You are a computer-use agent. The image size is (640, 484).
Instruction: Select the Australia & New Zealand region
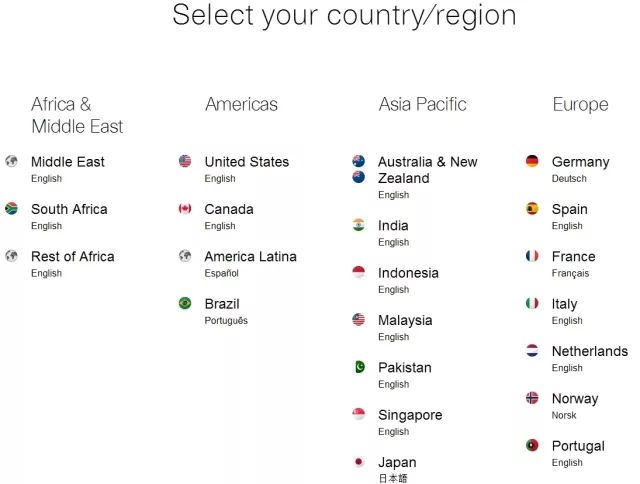[x=427, y=170]
